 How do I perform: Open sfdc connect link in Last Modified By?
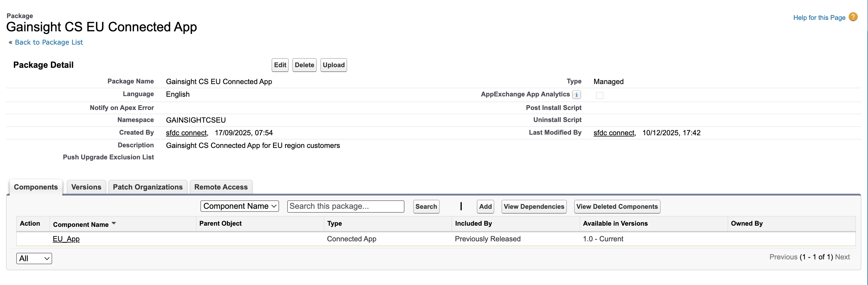click(614, 133)
